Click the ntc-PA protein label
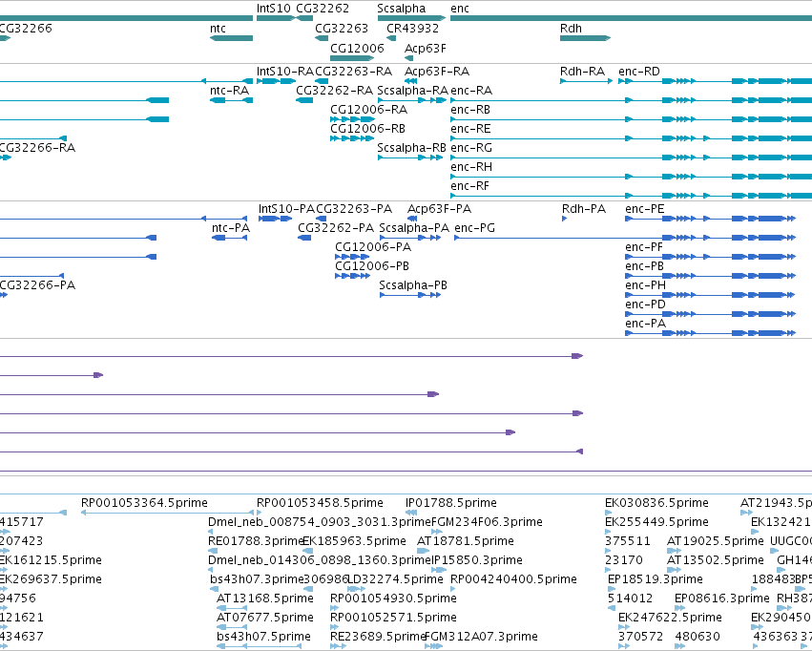 point(231,228)
